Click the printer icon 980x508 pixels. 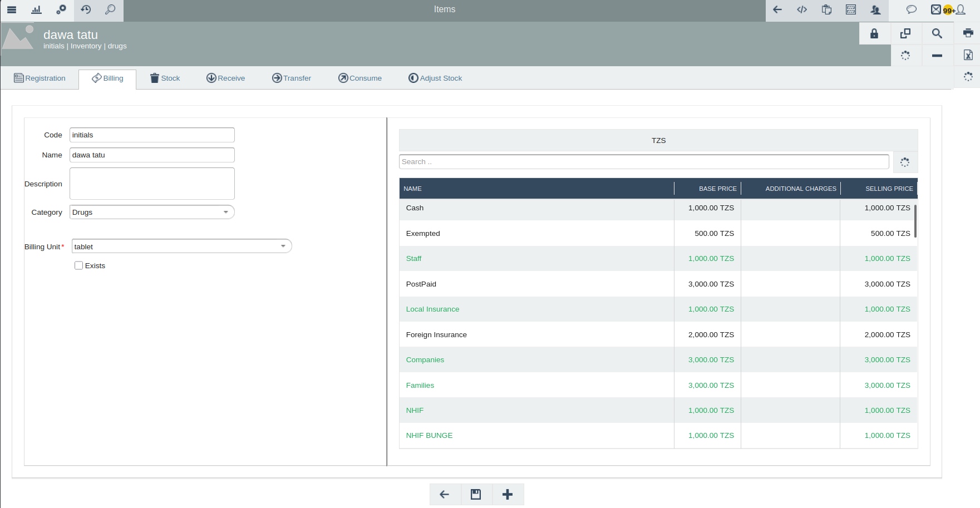click(x=968, y=33)
